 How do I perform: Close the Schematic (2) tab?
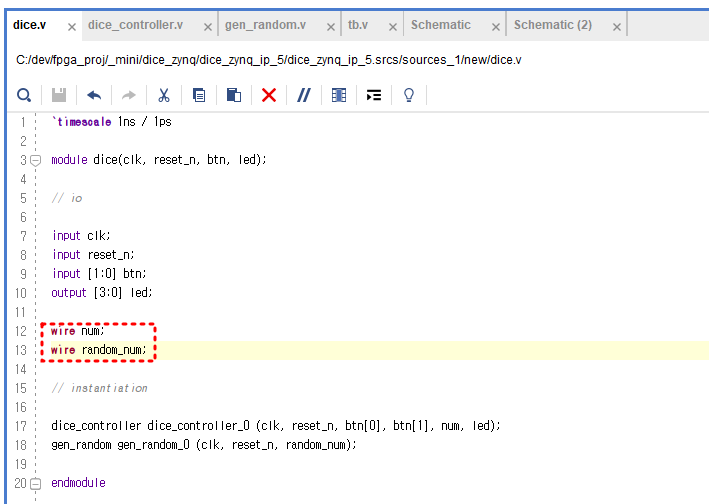[616, 27]
